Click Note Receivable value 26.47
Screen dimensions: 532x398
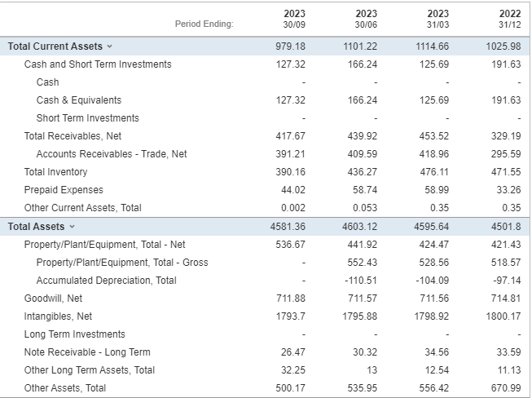pyautogui.click(x=293, y=352)
